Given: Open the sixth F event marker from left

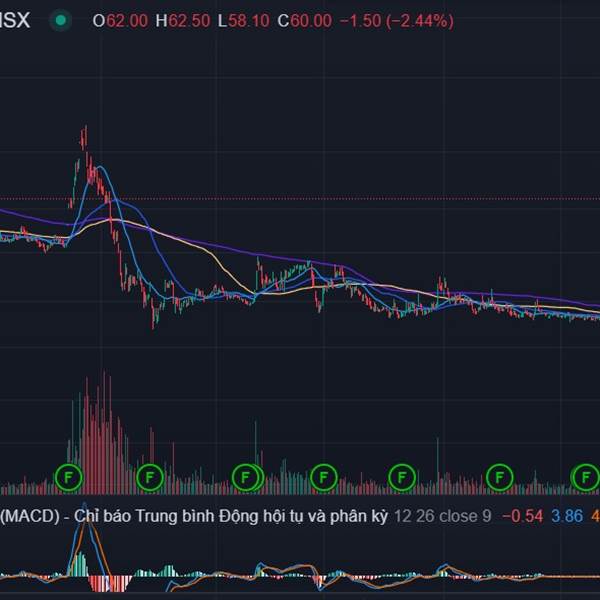Looking at the screenshot, I should [499, 477].
